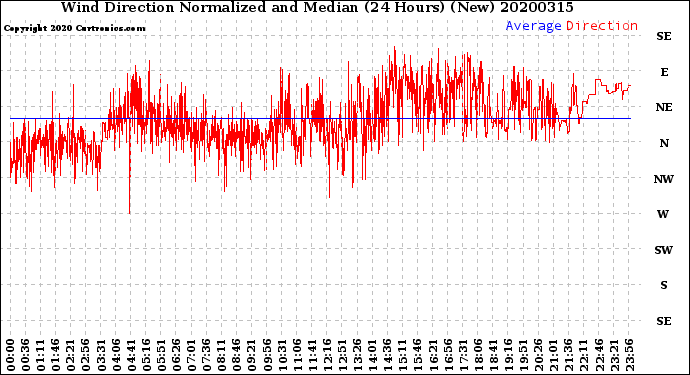The image size is (690, 375).
Task: Click the 01:11 time label
Action: click(40, 355)
